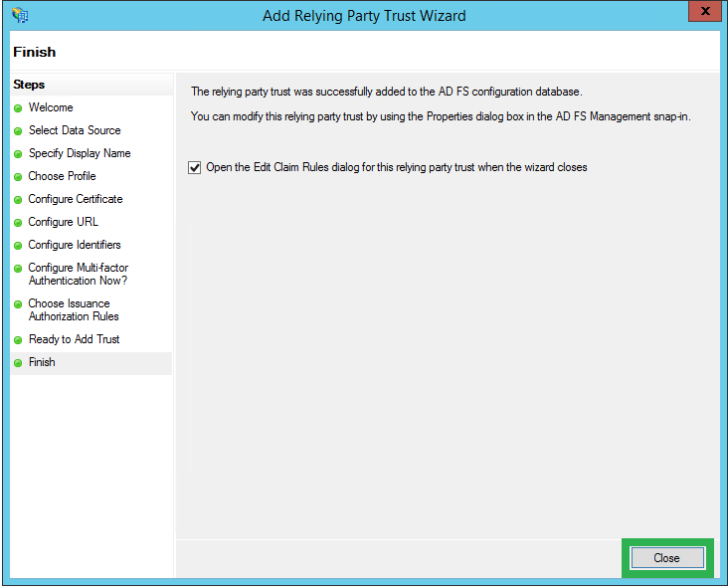Click the Finish page heading
728x588 pixels.
click(35, 52)
